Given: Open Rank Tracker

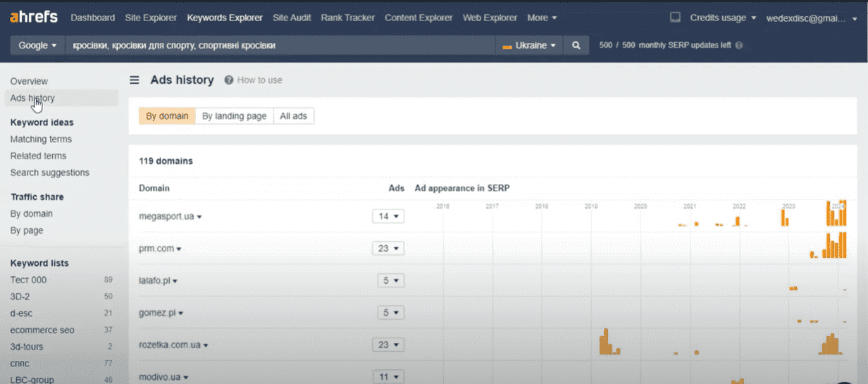Looking at the screenshot, I should pyautogui.click(x=347, y=18).
